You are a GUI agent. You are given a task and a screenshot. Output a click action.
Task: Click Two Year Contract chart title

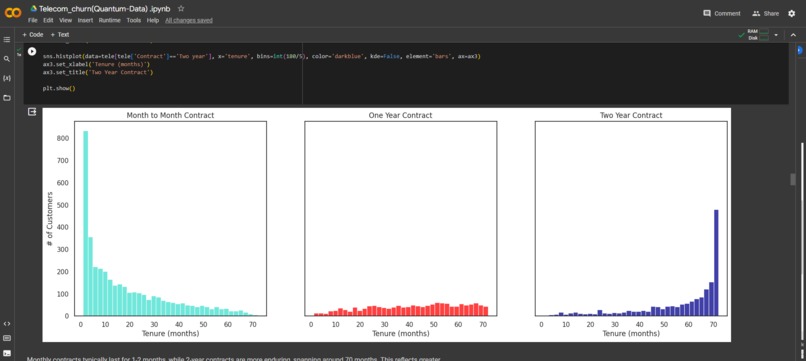click(x=631, y=115)
